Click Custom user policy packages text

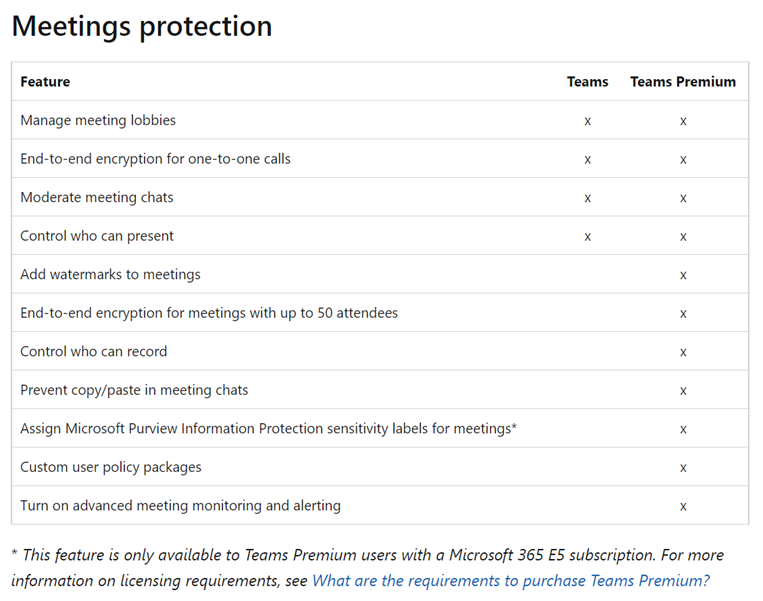click(x=110, y=467)
